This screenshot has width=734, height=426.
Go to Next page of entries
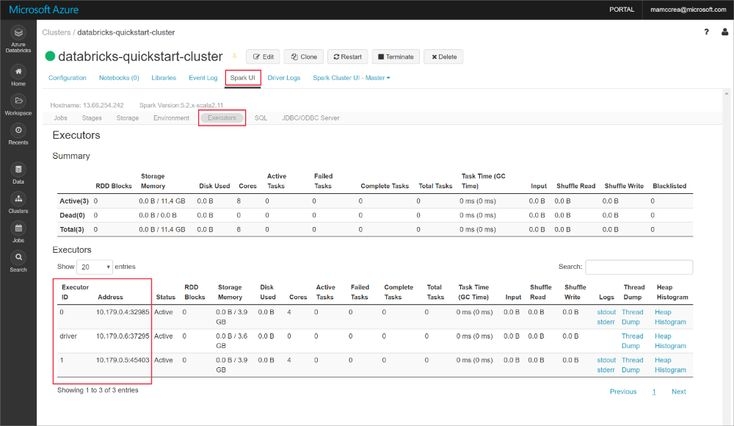click(x=678, y=392)
